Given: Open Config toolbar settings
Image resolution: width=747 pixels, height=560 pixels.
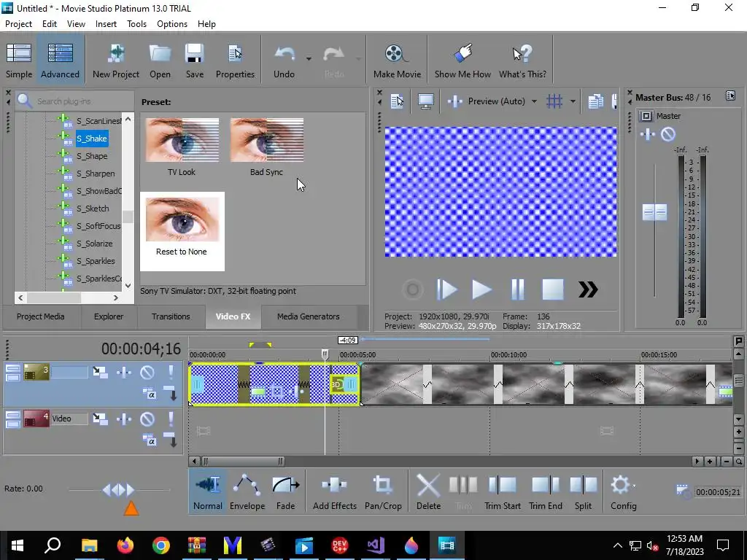Looking at the screenshot, I should tap(623, 491).
